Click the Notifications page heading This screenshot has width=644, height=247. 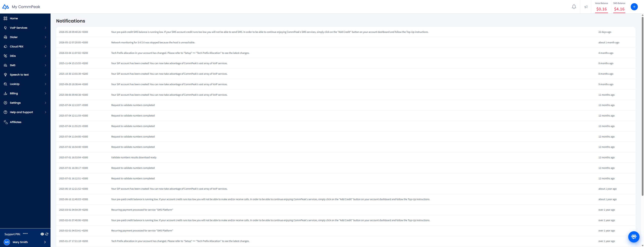tap(71, 21)
